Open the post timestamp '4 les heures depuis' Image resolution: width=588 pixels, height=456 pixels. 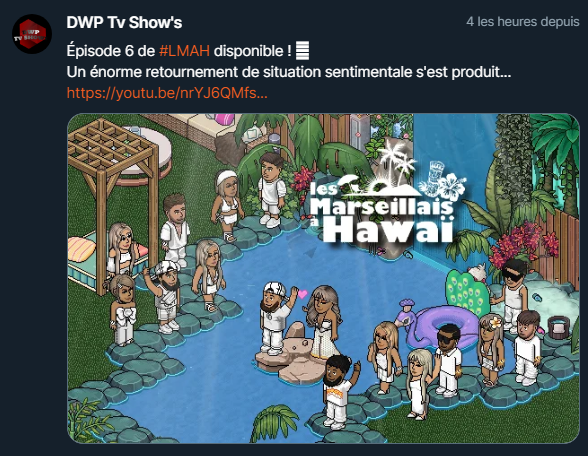pyautogui.click(x=522, y=22)
